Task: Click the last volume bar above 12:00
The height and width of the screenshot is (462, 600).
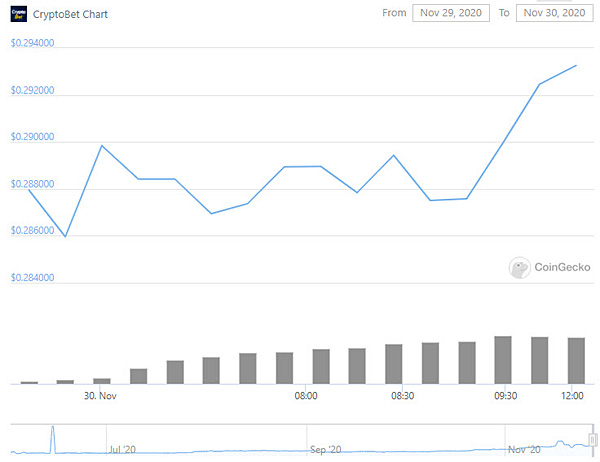Action: pyautogui.click(x=576, y=361)
